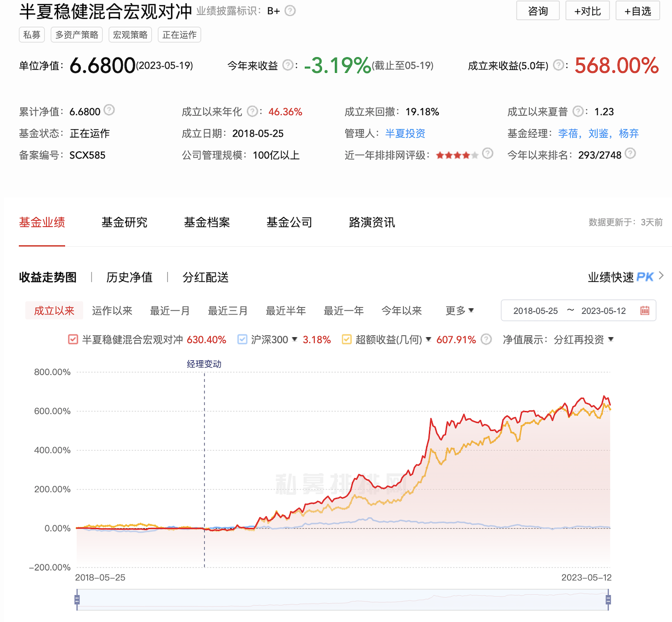The image size is (672, 622).
Task: Select the 历史净值 sub-tab
Action: [x=129, y=277]
